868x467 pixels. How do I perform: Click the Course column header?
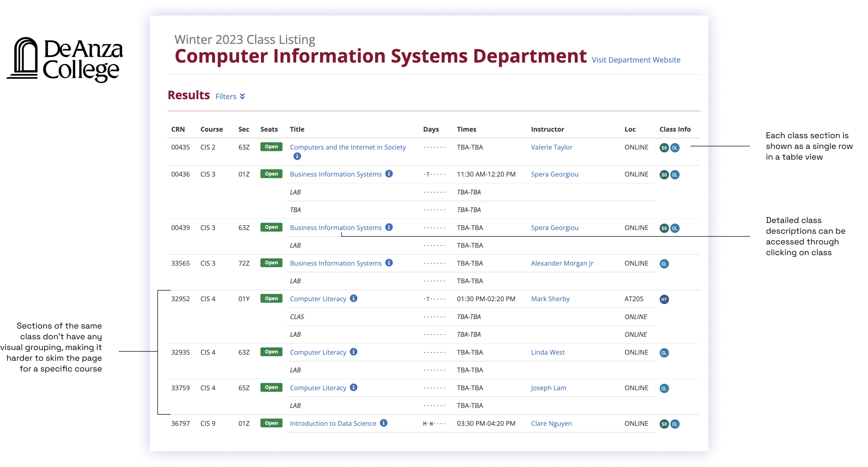click(211, 129)
